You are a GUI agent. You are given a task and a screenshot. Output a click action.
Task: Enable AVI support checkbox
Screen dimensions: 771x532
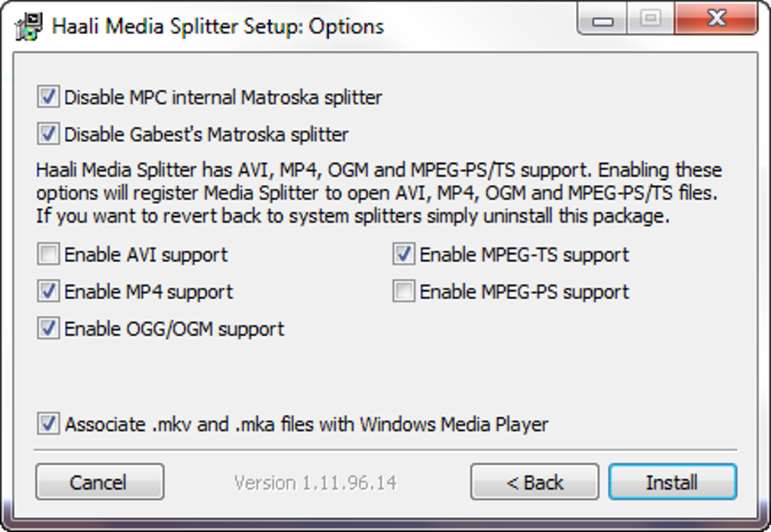pyautogui.click(x=48, y=255)
